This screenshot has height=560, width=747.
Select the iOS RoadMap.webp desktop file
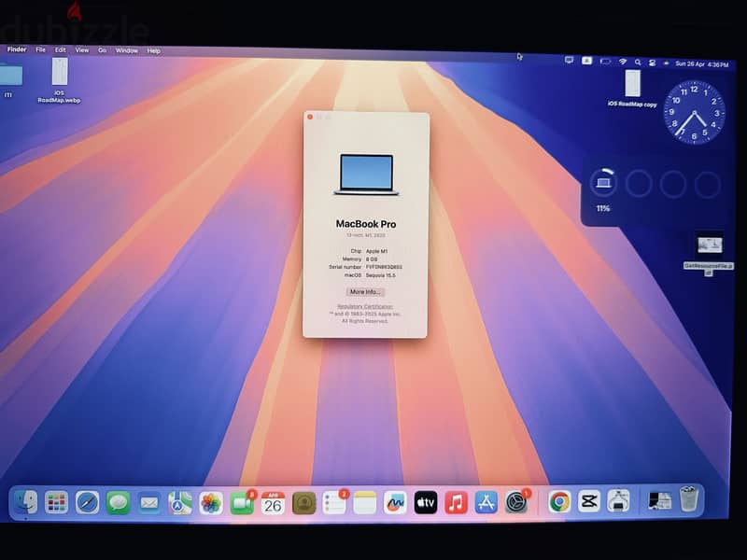[60, 80]
